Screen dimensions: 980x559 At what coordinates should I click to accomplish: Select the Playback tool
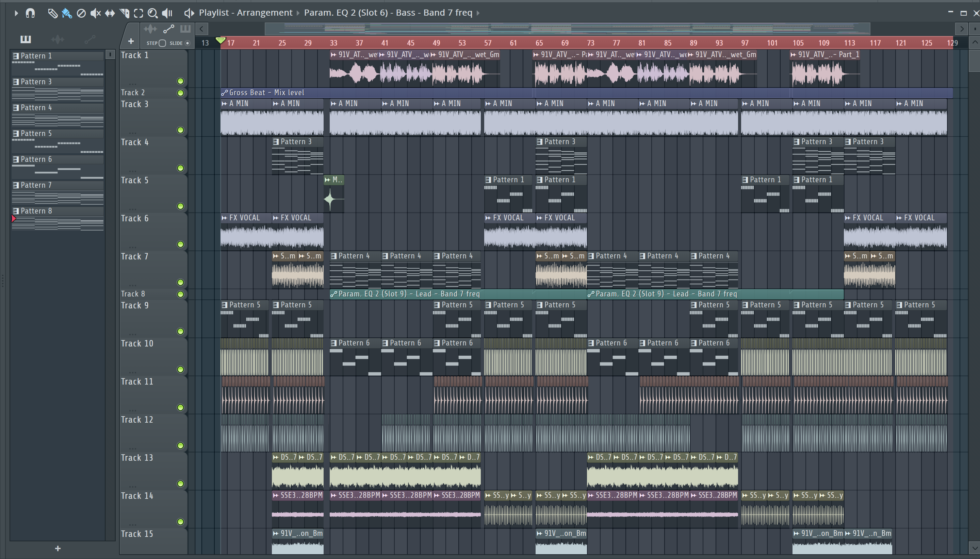point(167,13)
